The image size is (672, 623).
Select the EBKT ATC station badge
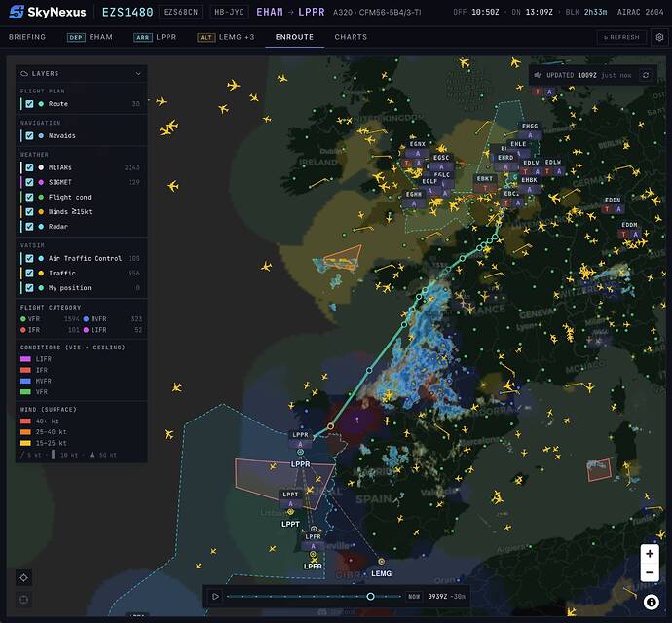(485, 183)
